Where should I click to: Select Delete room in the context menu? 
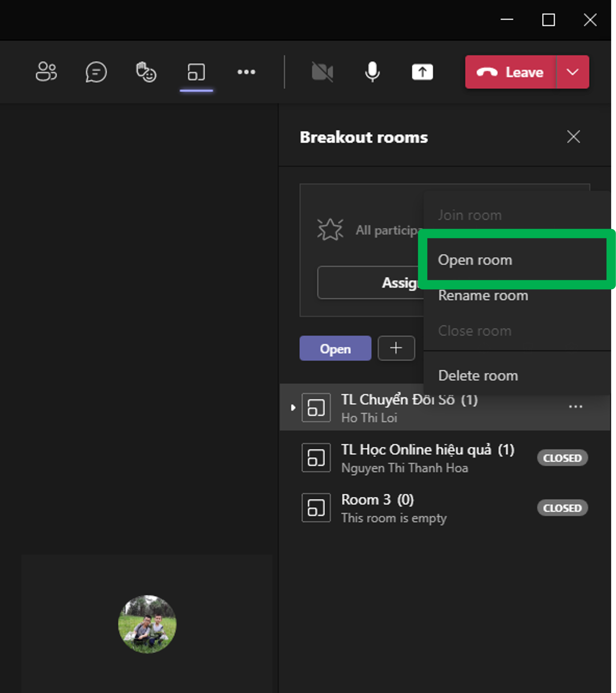(478, 376)
